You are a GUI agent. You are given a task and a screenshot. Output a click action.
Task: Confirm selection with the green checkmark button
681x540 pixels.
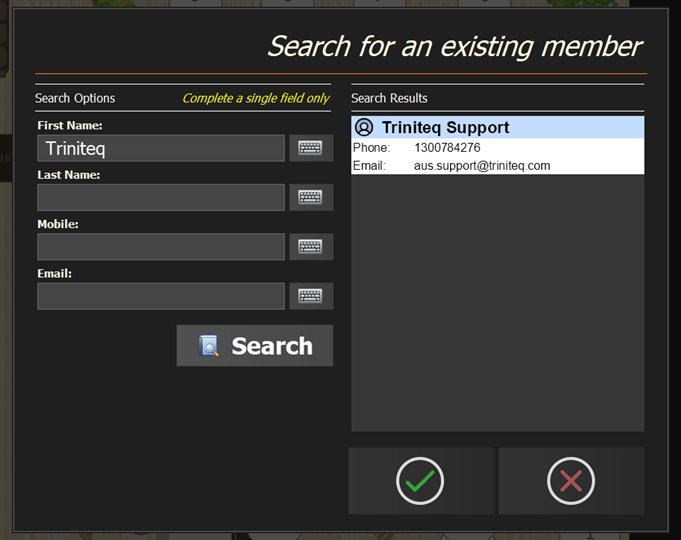(x=420, y=481)
